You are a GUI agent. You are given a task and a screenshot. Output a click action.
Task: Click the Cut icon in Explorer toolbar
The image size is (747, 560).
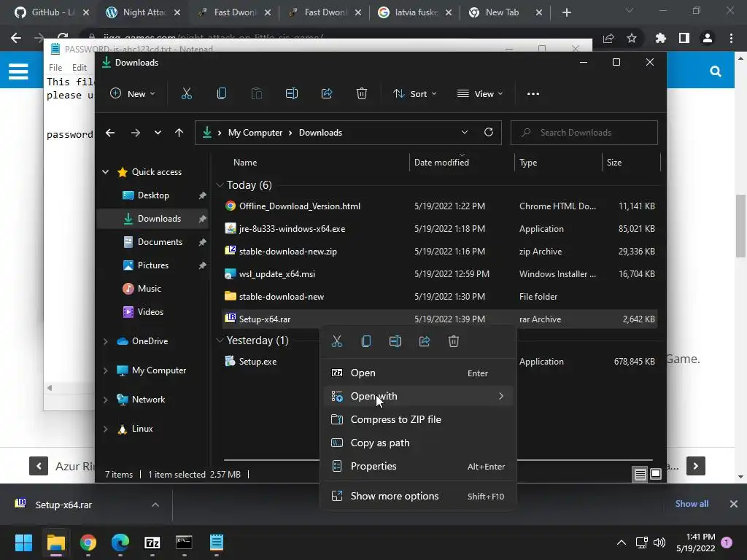[x=186, y=94]
